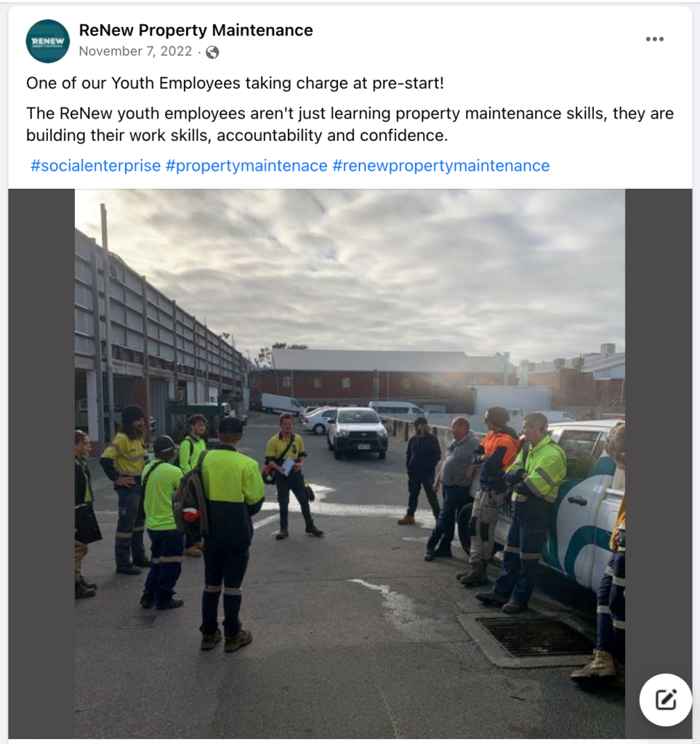Open the ReNew Property Maintenance page name
Screen dimensions: 700x744
(x=196, y=30)
